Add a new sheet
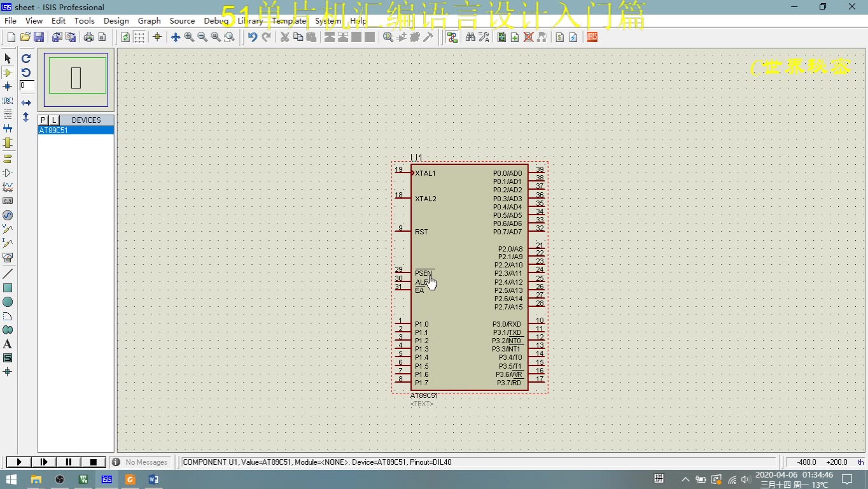The image size is (868, 489). 515,38
